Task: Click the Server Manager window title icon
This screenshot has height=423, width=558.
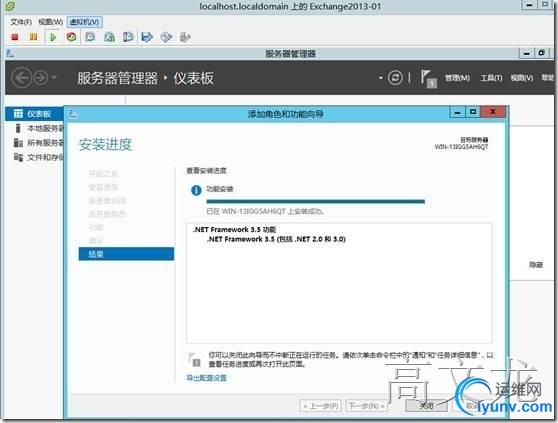Action: point(11,54)
